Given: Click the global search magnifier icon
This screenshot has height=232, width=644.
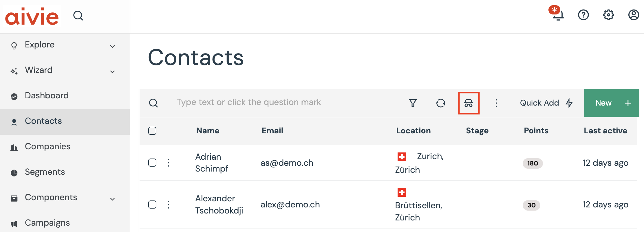Looking at the screenshot, I should coord(78,16).
